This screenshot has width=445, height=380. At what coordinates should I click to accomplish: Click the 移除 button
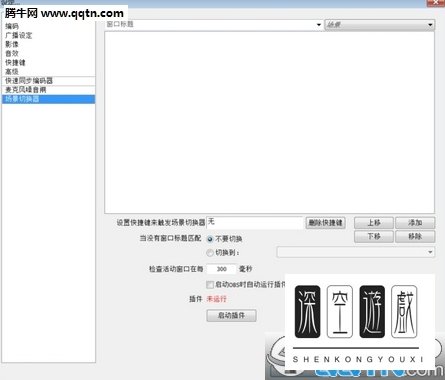415,237
